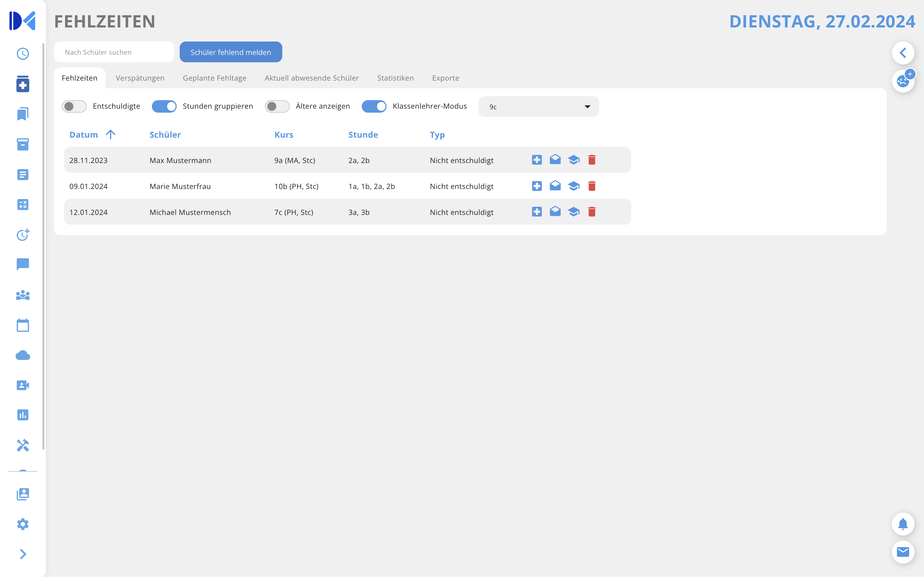The image size is (924, 577).
Task: Open the Statistiken tab
Action: (395, 78)
